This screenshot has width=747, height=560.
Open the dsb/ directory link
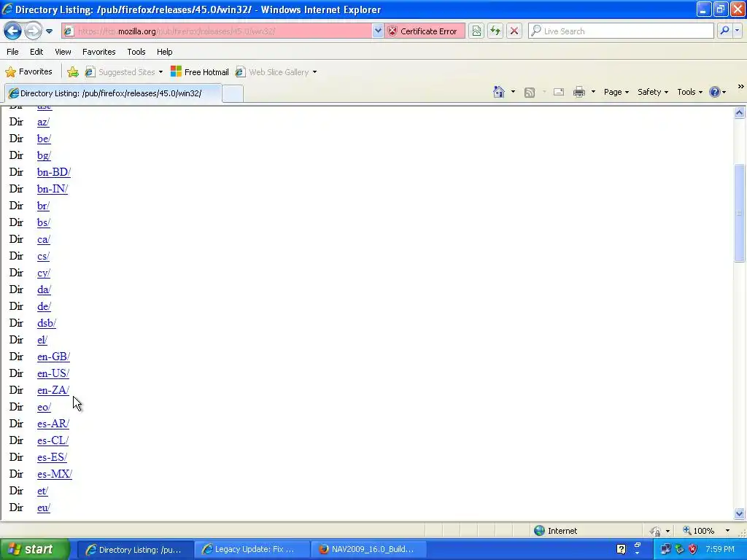pos(47,323)
